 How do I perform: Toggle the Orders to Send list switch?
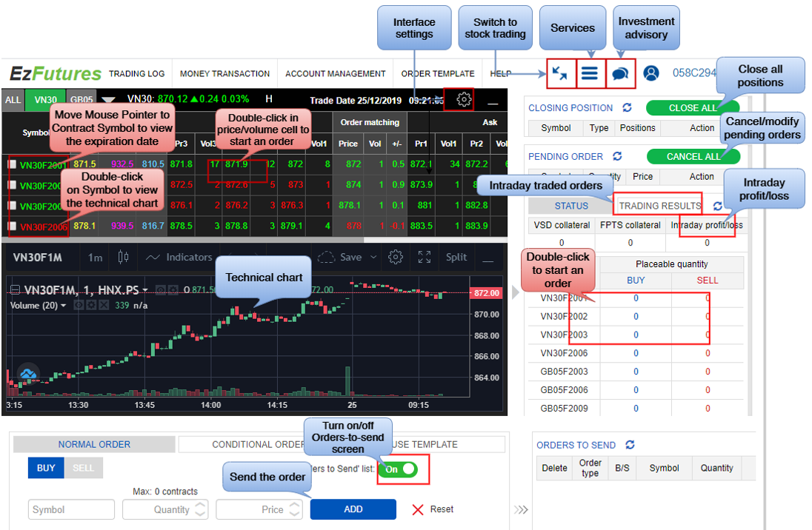pyautogui.click(x=399, y=469)
